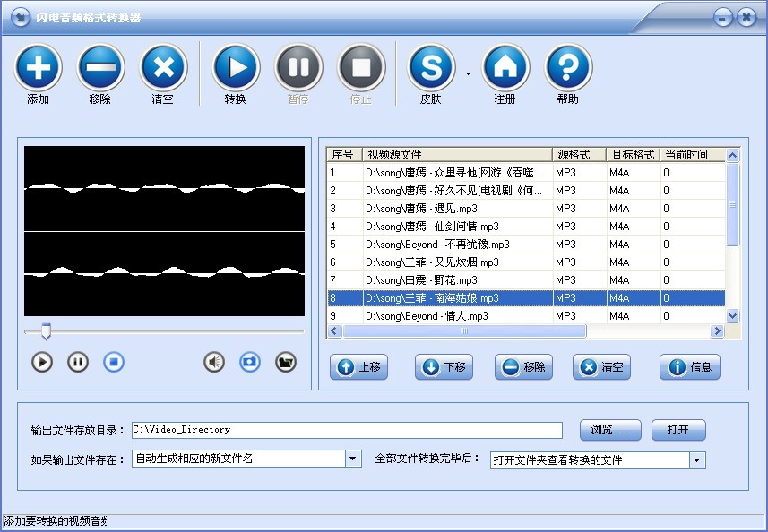Click the 上移 move up button
The width and height of the screenshot is (768, 532).
[359, 367]
